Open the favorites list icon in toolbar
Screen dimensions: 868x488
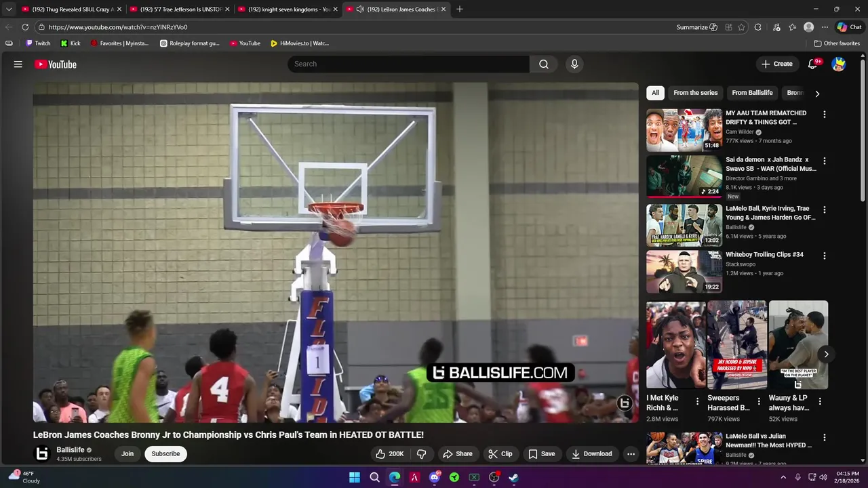pos(792,27)
